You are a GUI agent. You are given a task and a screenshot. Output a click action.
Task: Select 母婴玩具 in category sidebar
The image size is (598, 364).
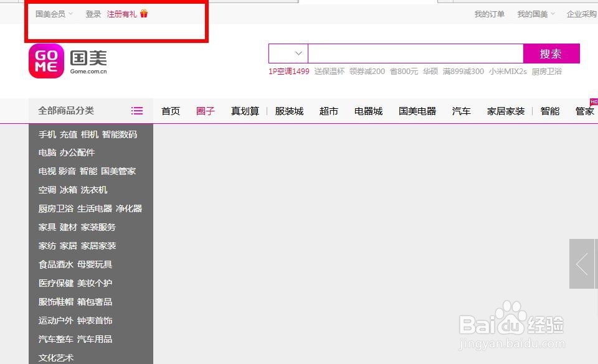(95, 264)
